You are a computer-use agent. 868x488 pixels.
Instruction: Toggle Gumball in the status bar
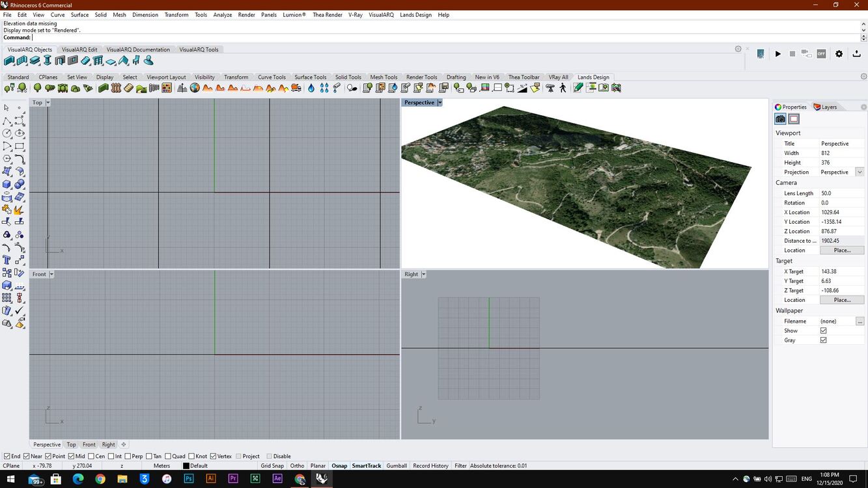pos(397,466)
